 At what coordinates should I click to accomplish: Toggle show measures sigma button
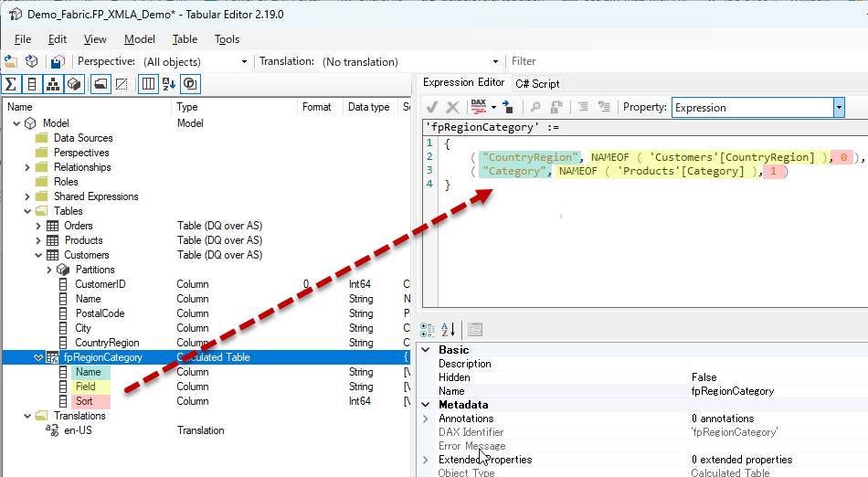pos(11,84)
